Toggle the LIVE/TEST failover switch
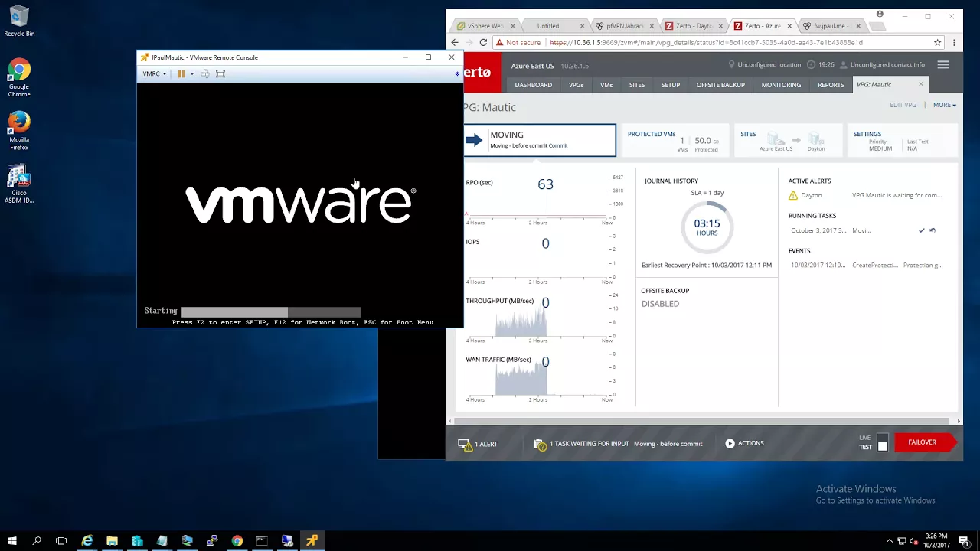 (x=883, y=442)
